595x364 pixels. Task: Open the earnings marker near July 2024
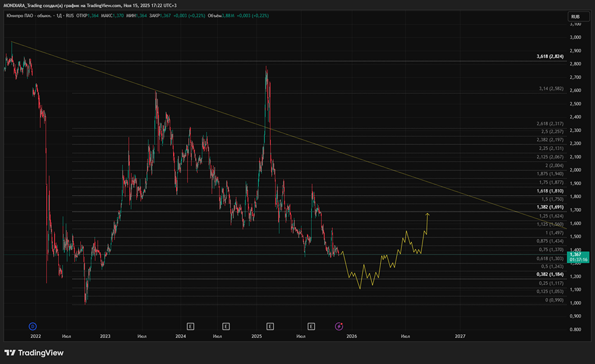226,326
